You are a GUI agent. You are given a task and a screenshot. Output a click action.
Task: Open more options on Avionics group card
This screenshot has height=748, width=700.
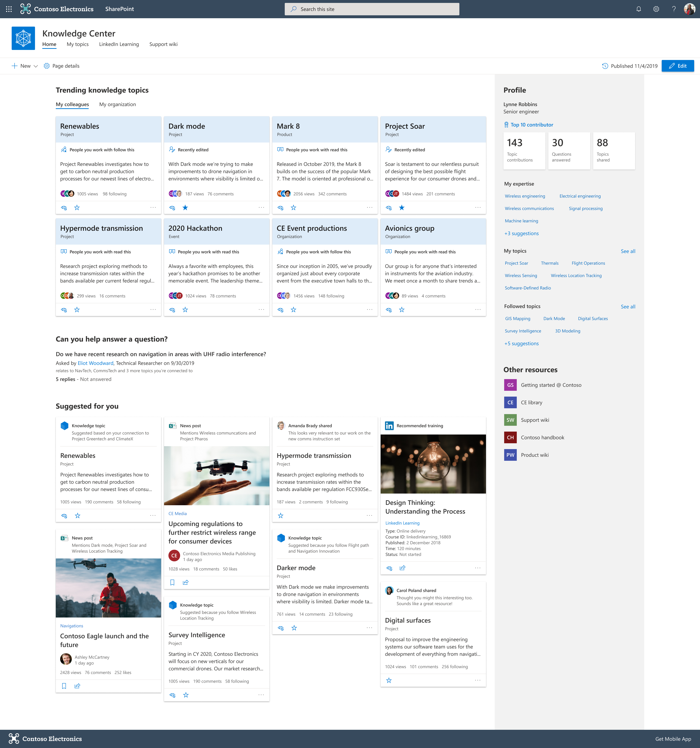tap(478, 309)
